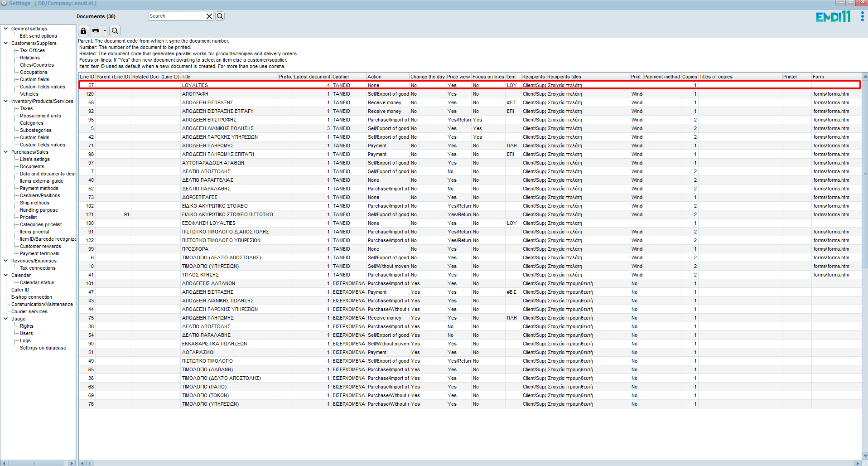Click the EMDI logo
The width and height of the screenshot is (868, 466).
click(x=833, y=17)
